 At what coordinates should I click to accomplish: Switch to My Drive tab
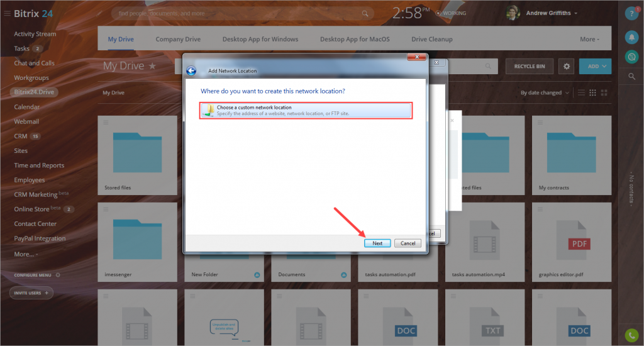pyautogui.click(x=121, y=39)
